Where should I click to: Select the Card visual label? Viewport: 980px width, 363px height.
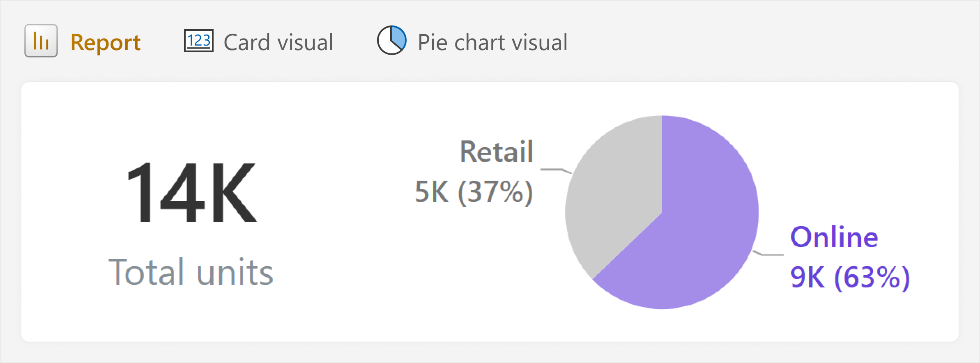click(x=278, y=42)
